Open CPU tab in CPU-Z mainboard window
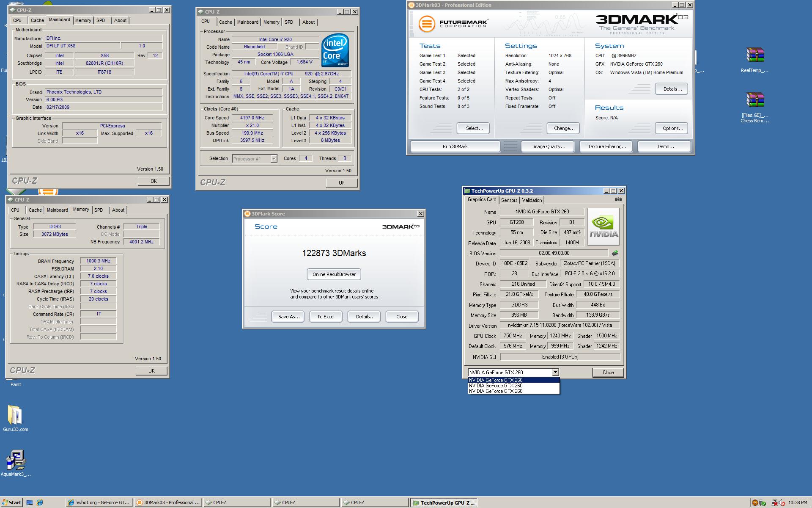 17,20
